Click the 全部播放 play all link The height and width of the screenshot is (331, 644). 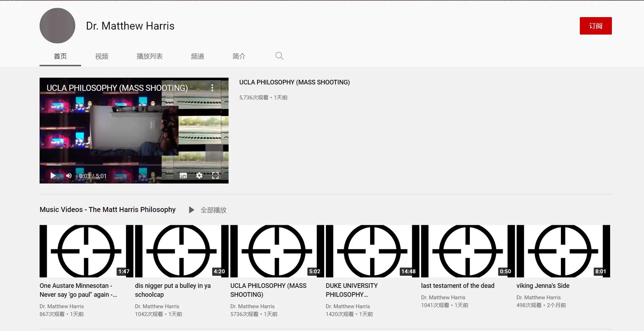[213, 210]
